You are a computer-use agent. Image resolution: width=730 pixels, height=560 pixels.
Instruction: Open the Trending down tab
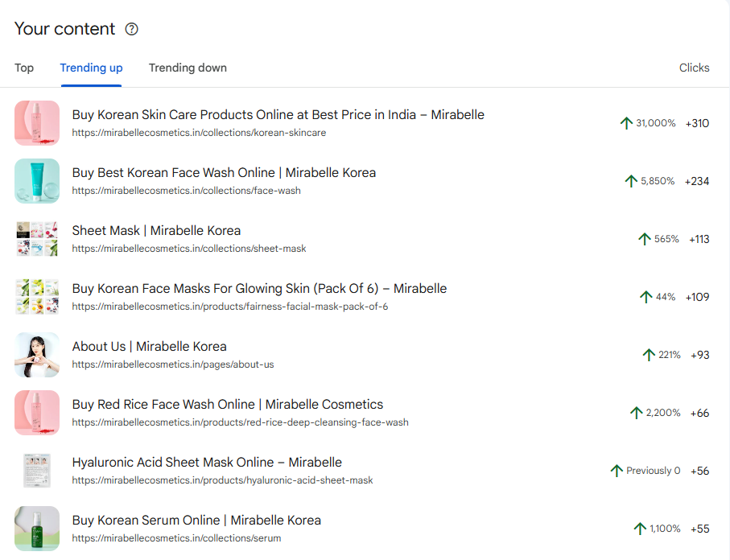pos(188,68)
